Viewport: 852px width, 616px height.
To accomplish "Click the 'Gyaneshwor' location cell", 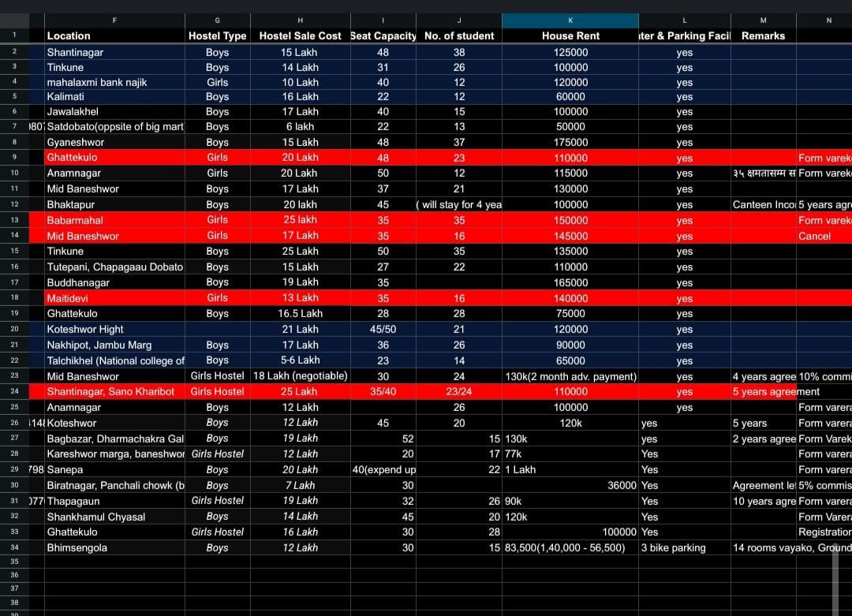I will (114, 142).
